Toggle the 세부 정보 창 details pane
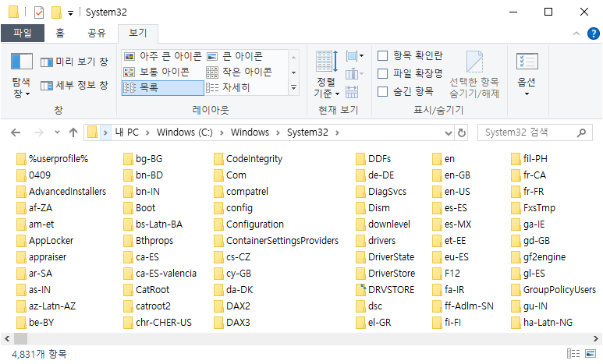The width and height of the screenshot is (603, 364). (x=75, y=85)
